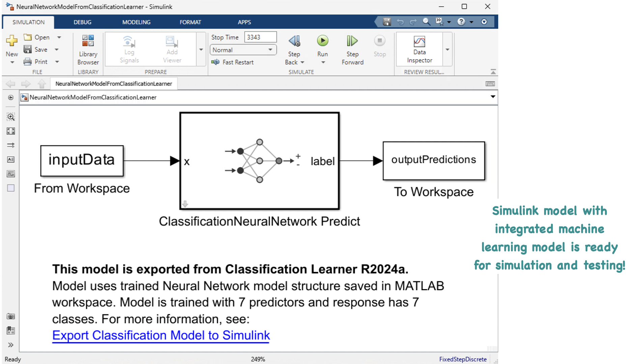The width and height of the screenshot is (627, 364).
Task: Expand the Review Results gallery arrow
Action: (448, 50)
